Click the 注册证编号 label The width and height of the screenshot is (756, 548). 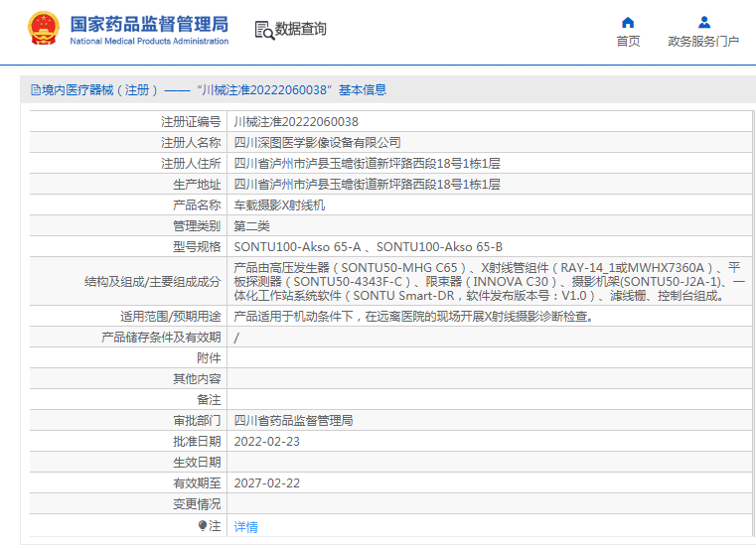(191, 122)
